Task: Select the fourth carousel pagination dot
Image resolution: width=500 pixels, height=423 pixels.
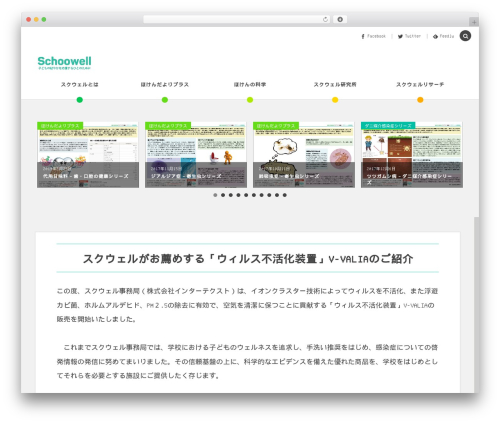Action: tap(238, 195)
